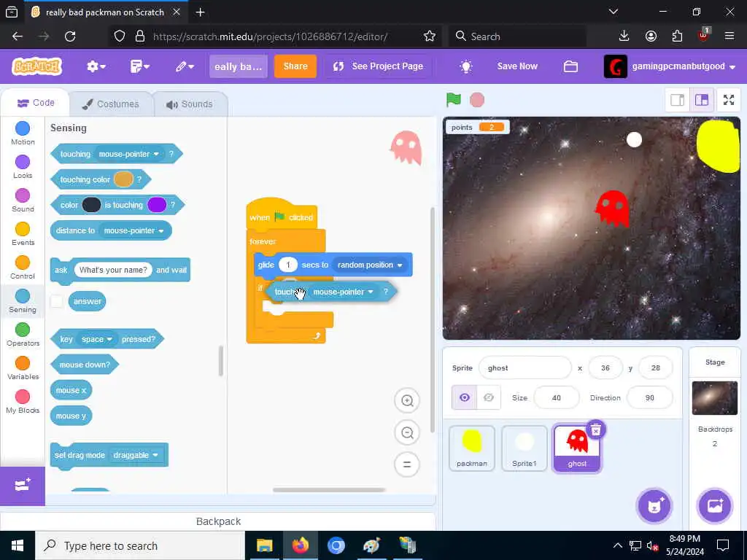Edit the sprite name field
This screenshot has width=747, height=560.
tap(525, 367)
